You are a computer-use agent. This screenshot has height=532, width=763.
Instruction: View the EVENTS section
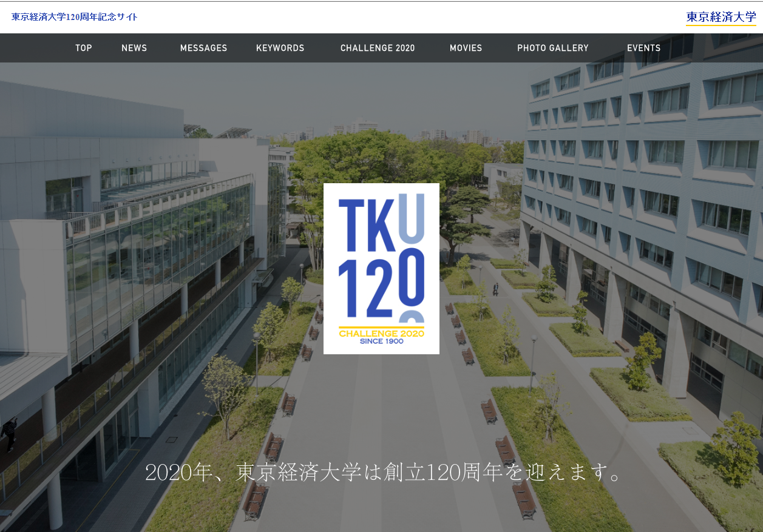tap(644, 48)
